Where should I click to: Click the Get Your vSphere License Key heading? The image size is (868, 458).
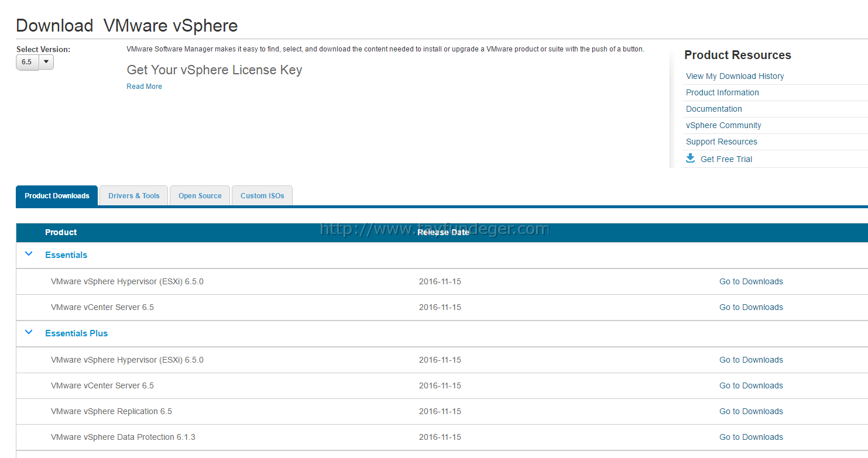point(214,70)
